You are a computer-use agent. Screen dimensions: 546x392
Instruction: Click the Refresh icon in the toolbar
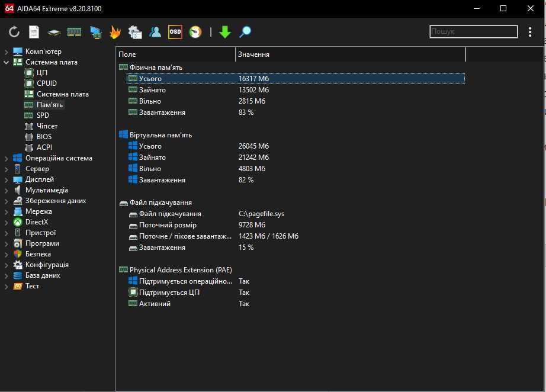[14, 32]
